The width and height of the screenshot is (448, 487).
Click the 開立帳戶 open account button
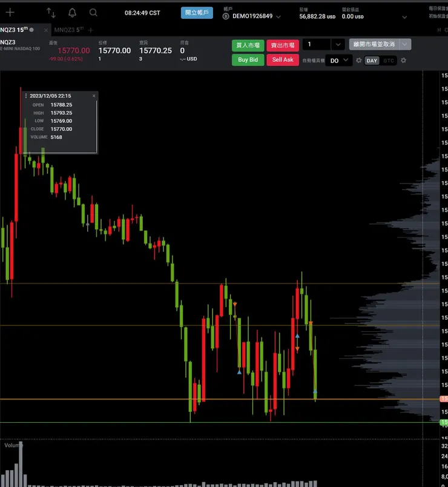click(197, 13)
